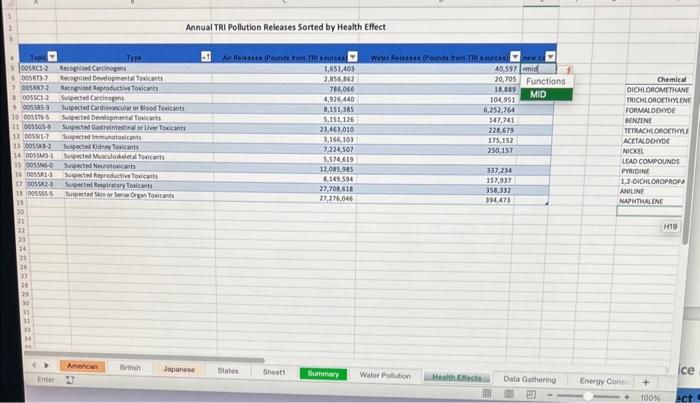The image size is (700, 403).
Task: Select cell 'Suspected Immunotoxicants'
Action: [x=102, y=137]
